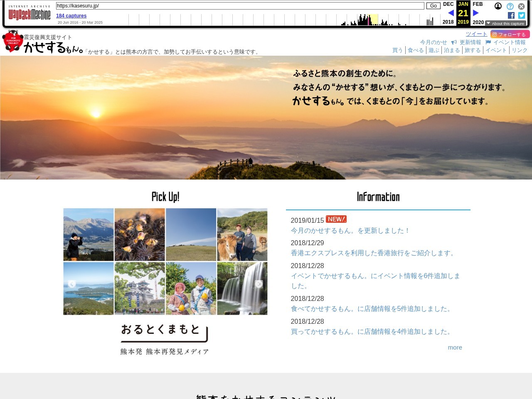Open the waterfall photo thumbnail
The image size is (532, 399).
(x=242, y=288)
